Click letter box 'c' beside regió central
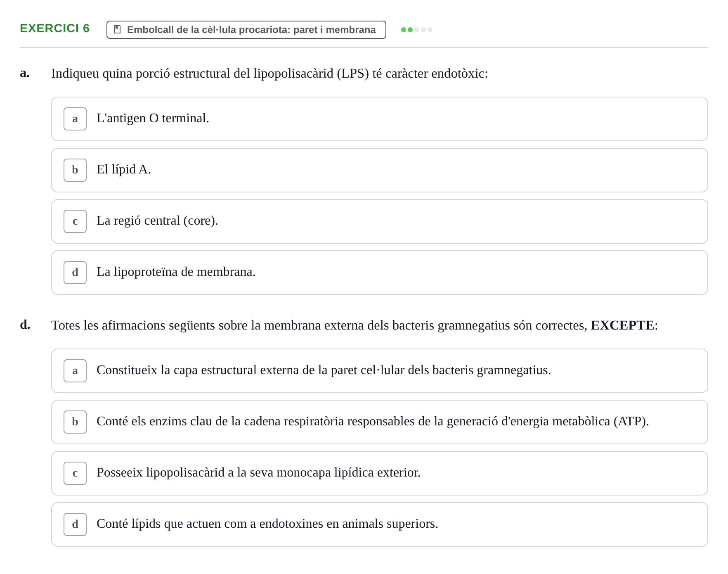The width and height of the screenshot is (728, 574). click(x=75, y=221)
